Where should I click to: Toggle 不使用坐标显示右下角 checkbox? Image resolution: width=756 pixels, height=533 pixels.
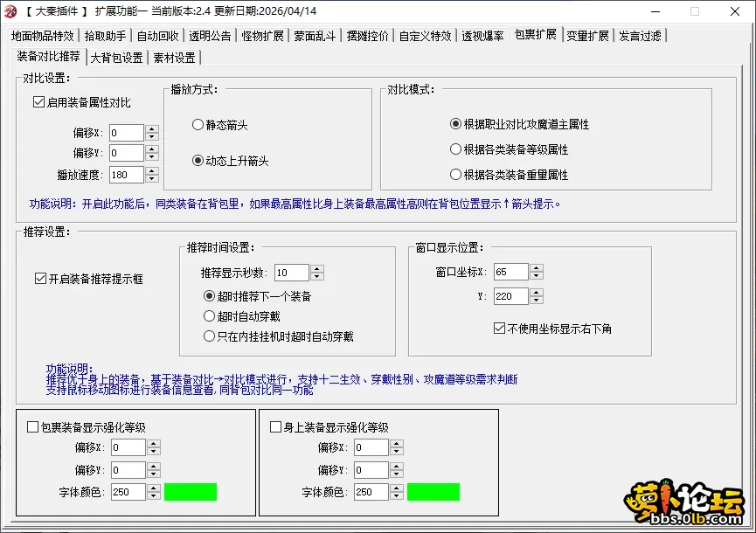tap(553, 329)
